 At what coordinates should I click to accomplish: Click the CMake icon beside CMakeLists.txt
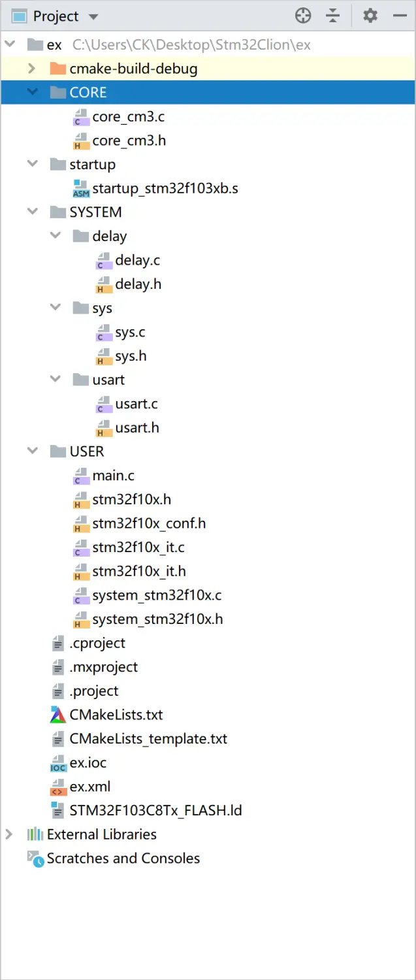pos(58,715)
